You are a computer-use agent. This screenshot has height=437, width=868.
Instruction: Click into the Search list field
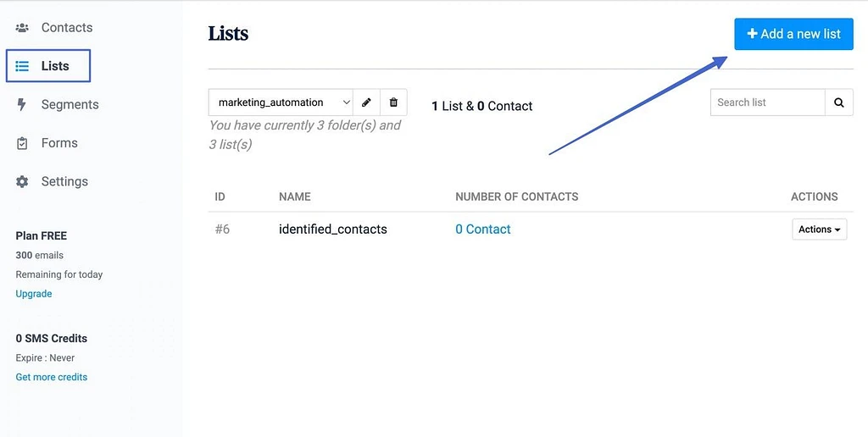767,102
